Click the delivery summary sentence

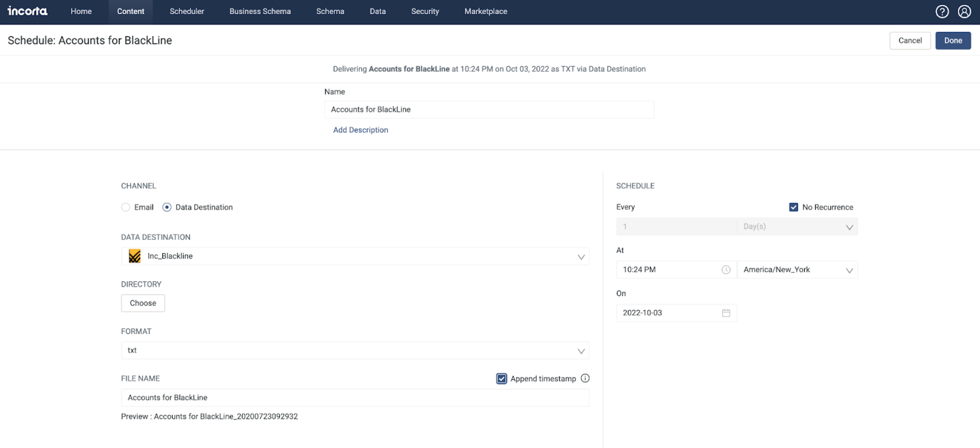pyautogui.click(x=489, y=69)
